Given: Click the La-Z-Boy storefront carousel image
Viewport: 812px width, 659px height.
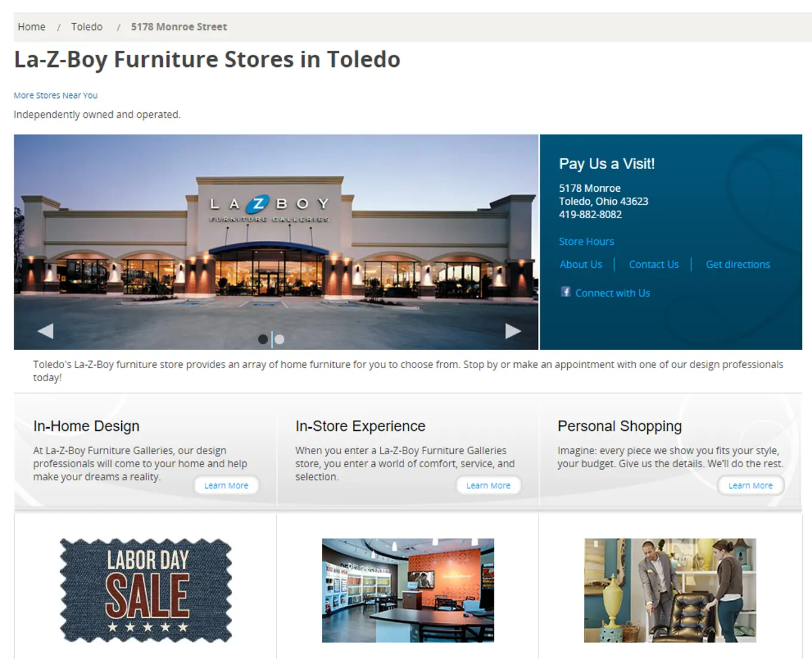Looking at the screenshot, I should point(276,242).
